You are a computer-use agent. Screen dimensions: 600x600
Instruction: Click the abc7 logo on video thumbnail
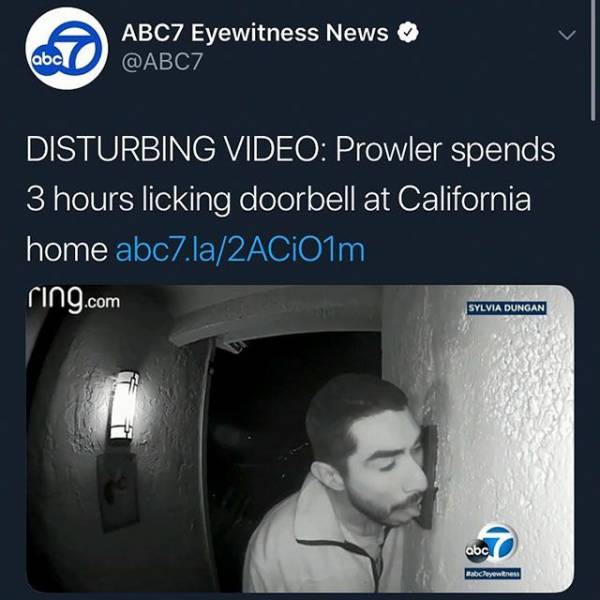(491, 543)
